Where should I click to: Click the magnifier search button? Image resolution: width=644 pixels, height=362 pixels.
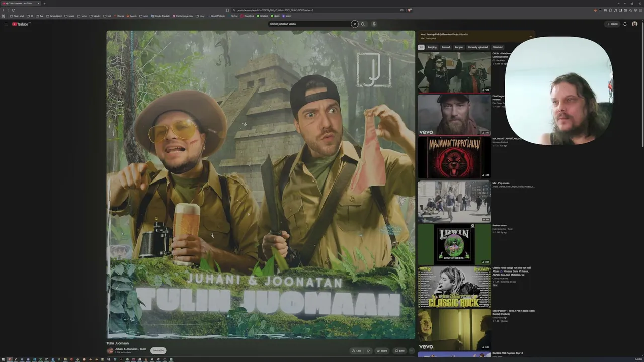click(363, 24)
